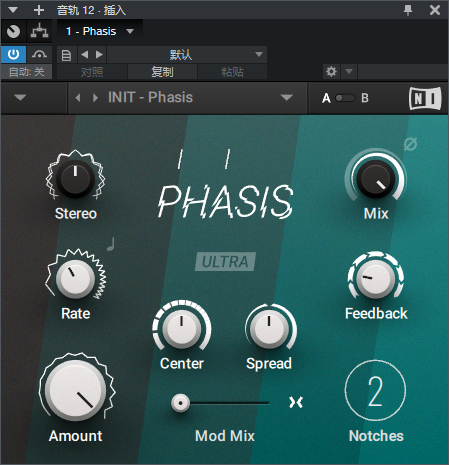Expand the INIT - Phasis preset list arrow

point(286,98)
